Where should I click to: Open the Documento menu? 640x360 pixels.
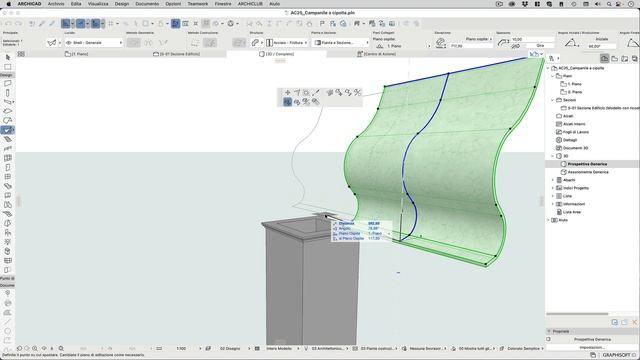147,4
